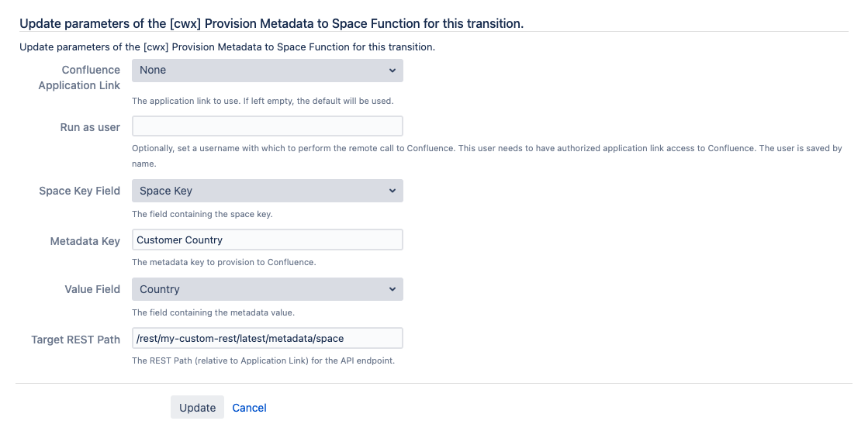Image resolution: width=868 pixels, height=445 pixels.
Task: Click the Cancel link
Action: (x=249, y=408)
